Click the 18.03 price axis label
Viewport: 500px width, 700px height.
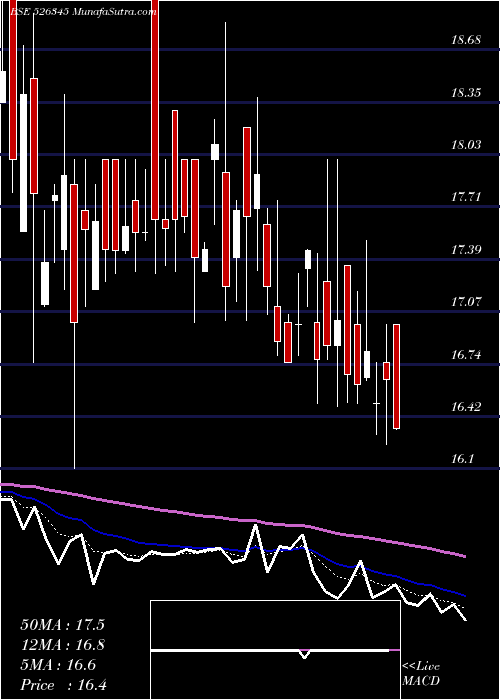(466, 145)
